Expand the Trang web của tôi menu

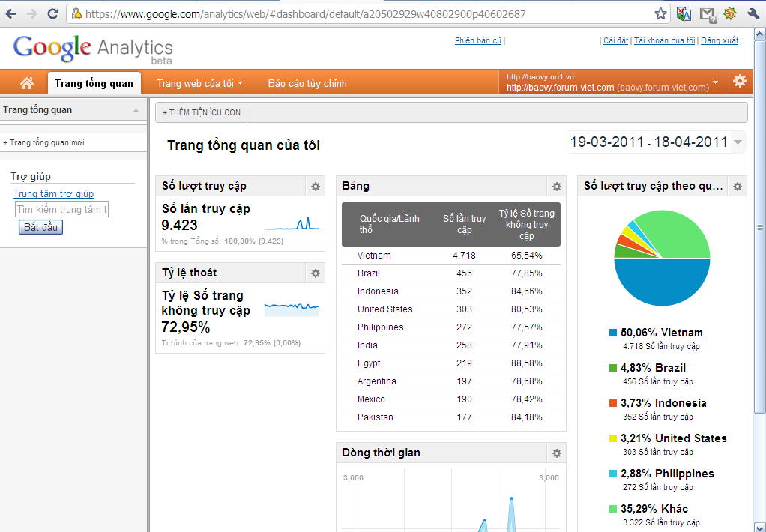(x=200, y=83)
